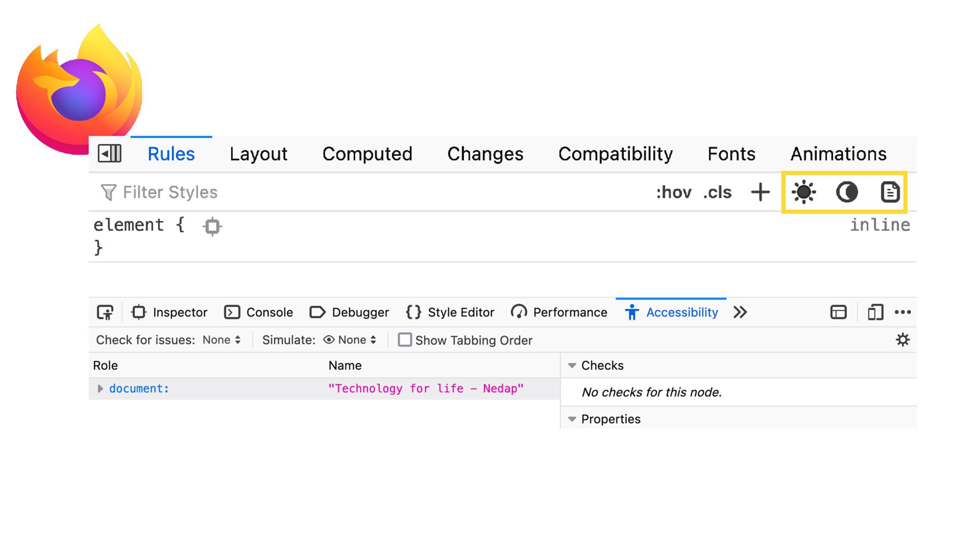Switch to the Layout tab
The width and height of the screenshot is (980, 551).
tap(258, 154)
